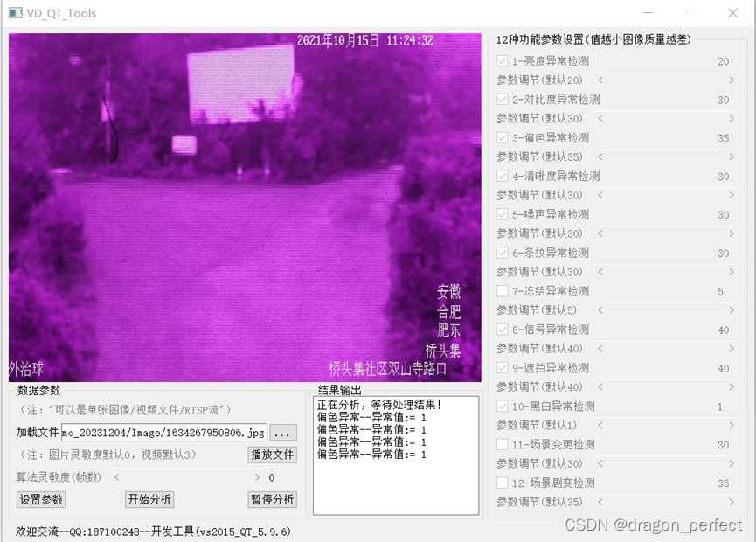Click left arrow of 默认35 color-cast slider
756x542 pixels.
click(x=600, y=156)
